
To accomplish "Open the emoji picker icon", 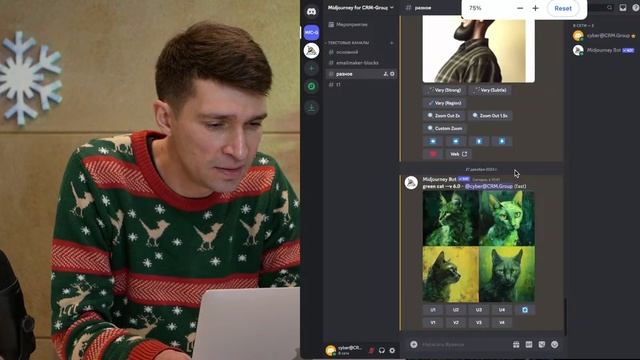I will pos(554,344).
